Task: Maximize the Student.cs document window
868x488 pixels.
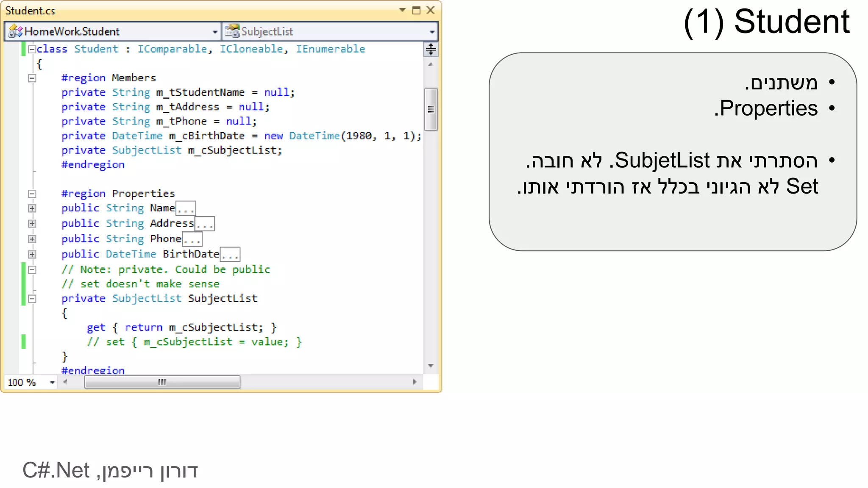Action: [416, 10]
